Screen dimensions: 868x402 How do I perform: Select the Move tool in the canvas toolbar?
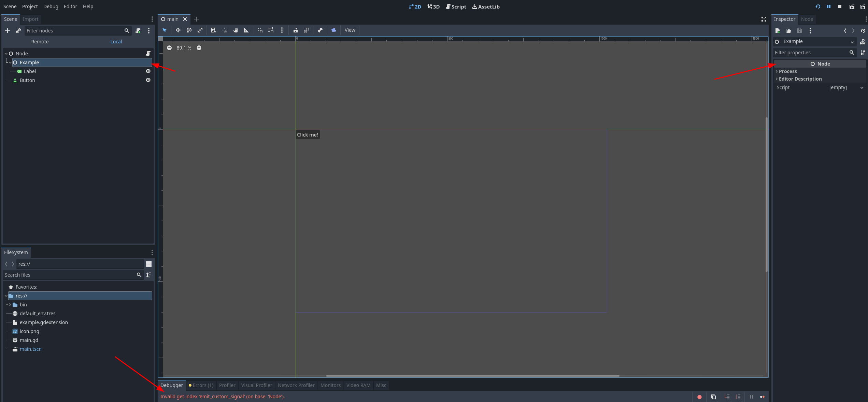(178, 30)
